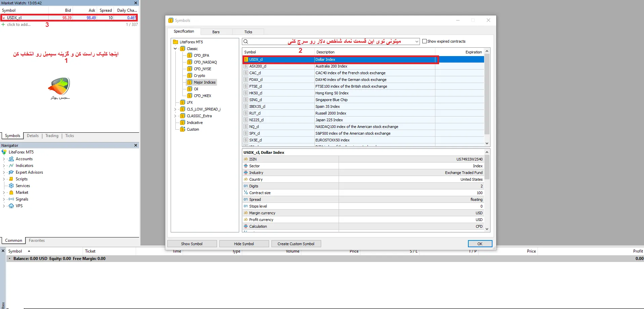Expand the CLS_LOW_SPREAD_i folder
The width and height of the screenshot is (644, 309).
click(x=175, y=109)
